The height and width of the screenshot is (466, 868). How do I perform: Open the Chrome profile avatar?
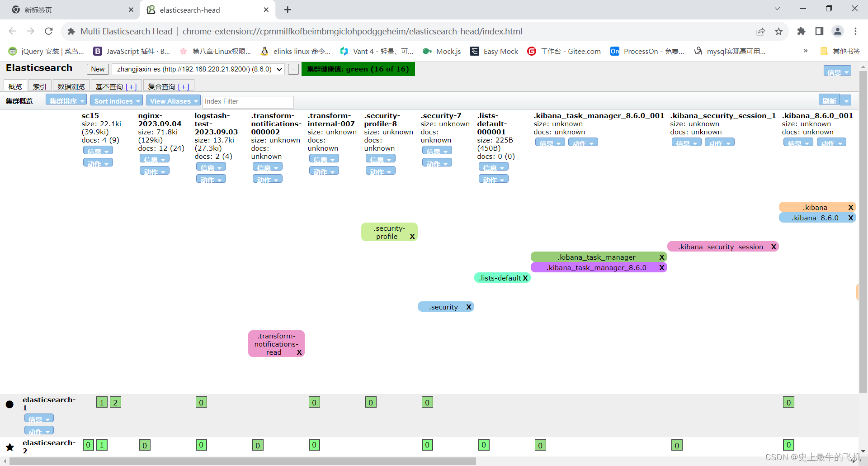click(838, 31)
